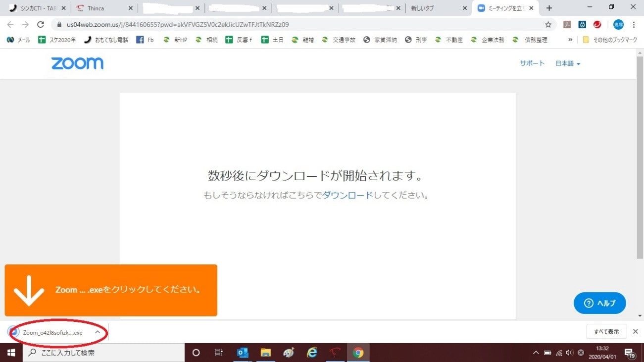Viewport: 644px width, 362px height.
Task: Close the downloads bar
Action: [636, 332]
